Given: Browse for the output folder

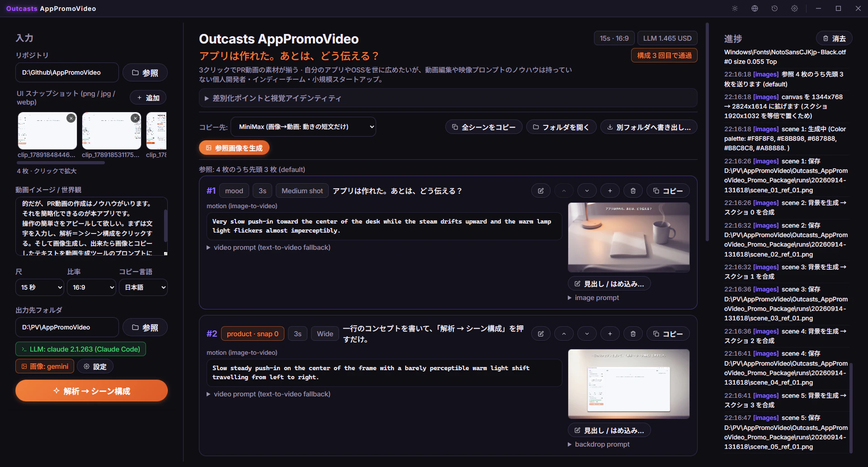Looking at the screenshot, I should [x=145, y=328].
